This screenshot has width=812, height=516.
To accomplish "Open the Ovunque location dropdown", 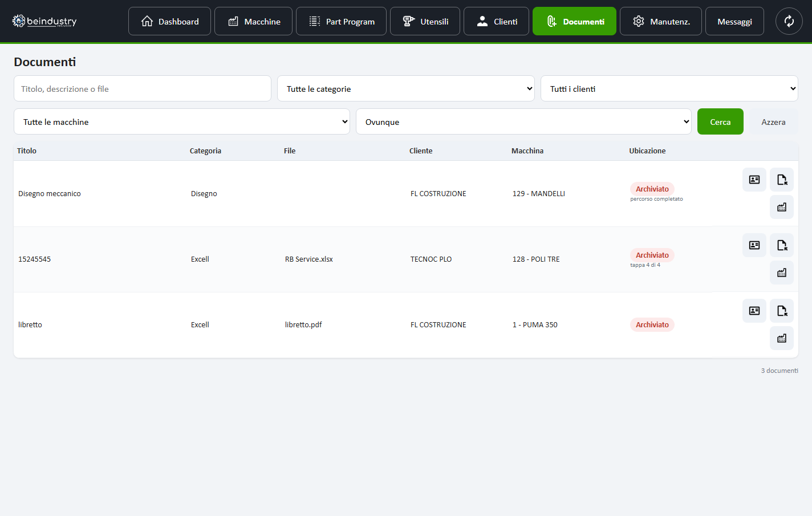I will 523,121.
